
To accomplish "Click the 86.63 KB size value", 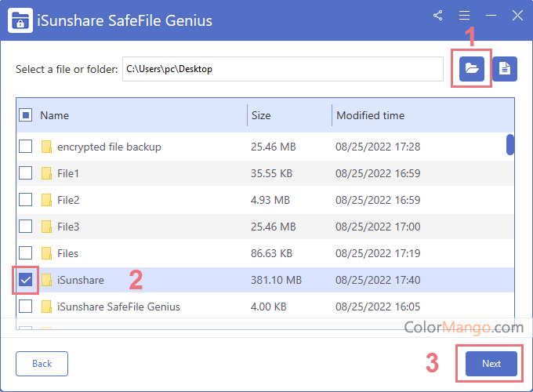I will [x=272, y=253].
